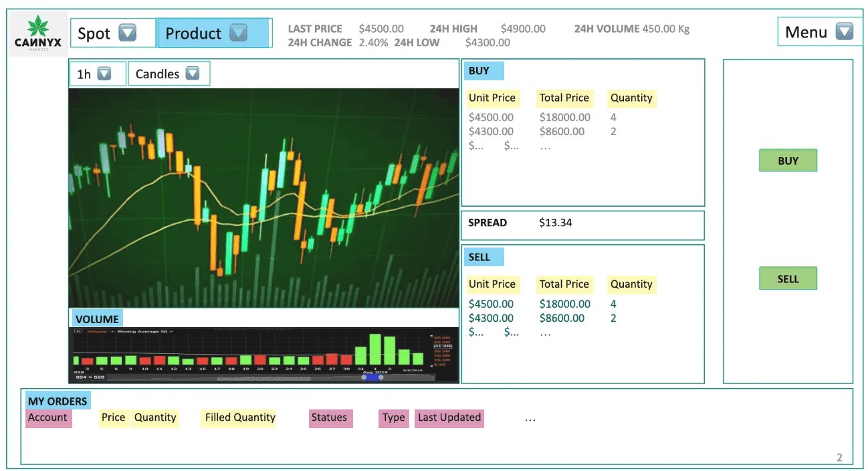Click Unit Price header in BUY panel
This screenshot has height=471, width=868.
pyautogui.click(x=492, y=98)
